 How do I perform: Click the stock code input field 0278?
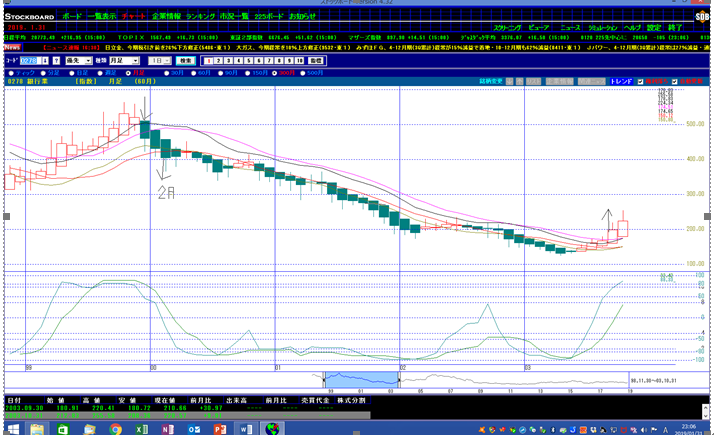point(30,61)
